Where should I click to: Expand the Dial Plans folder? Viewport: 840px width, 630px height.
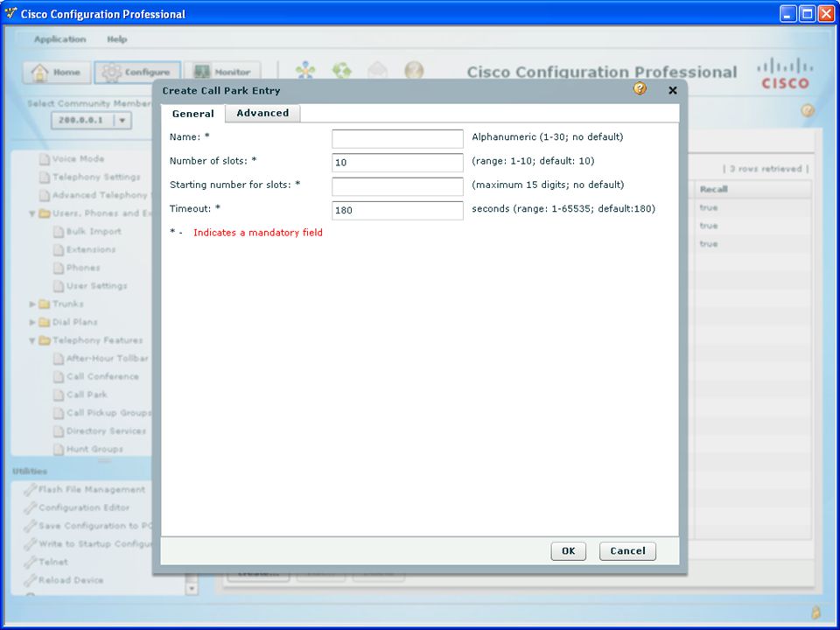32,323
